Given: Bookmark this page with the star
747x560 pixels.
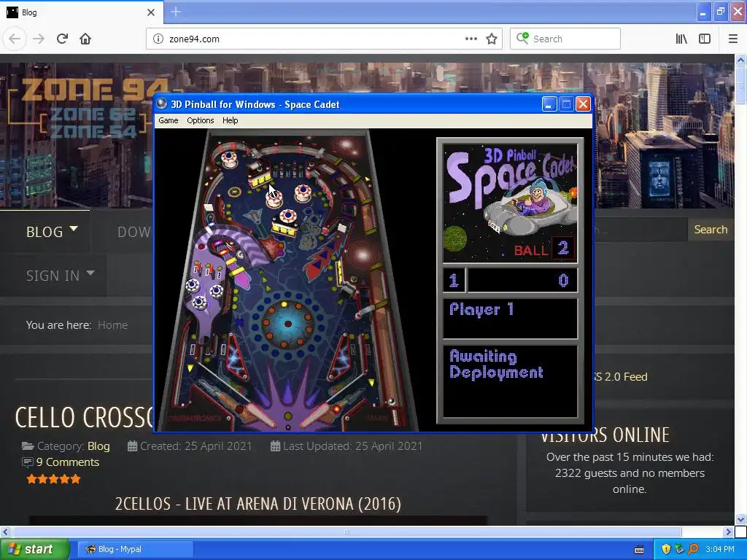Looking at the screenshot, I should point(492,39).
